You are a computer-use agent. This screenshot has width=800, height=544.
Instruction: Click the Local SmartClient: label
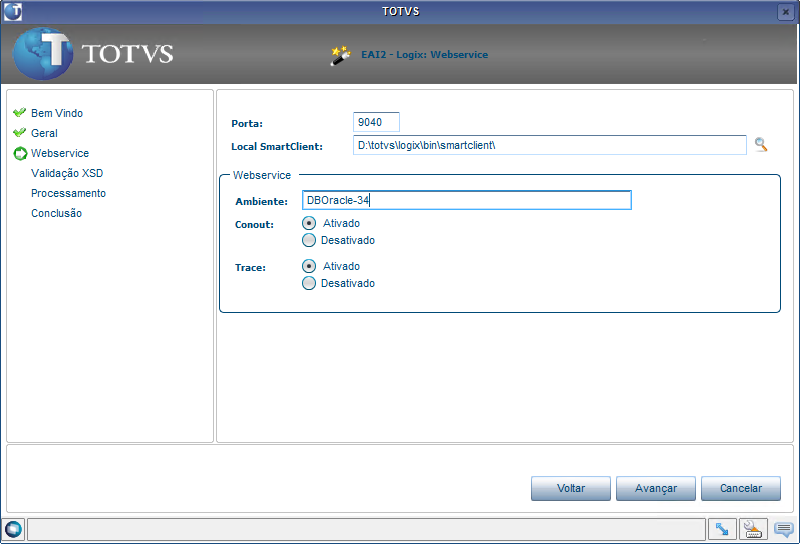[277, 146]
